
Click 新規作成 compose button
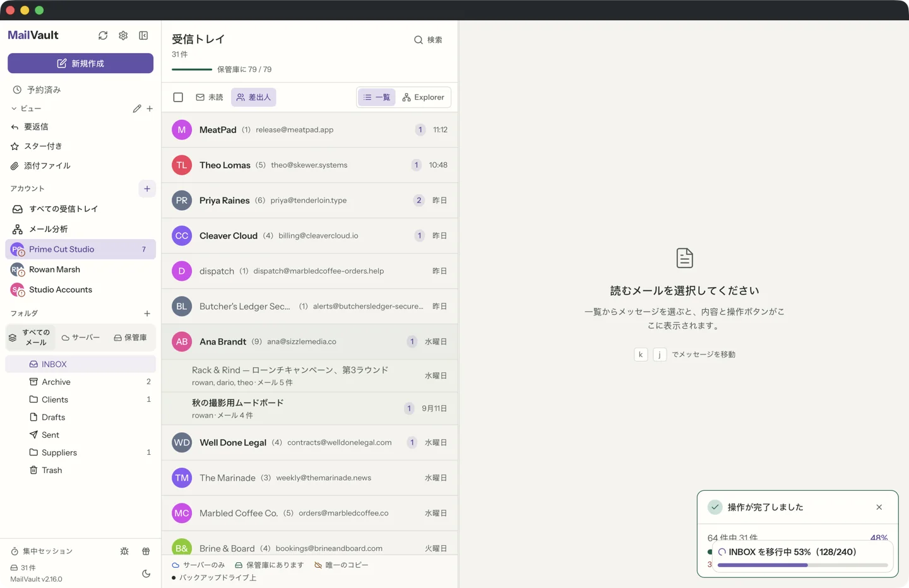pos(80,63)
